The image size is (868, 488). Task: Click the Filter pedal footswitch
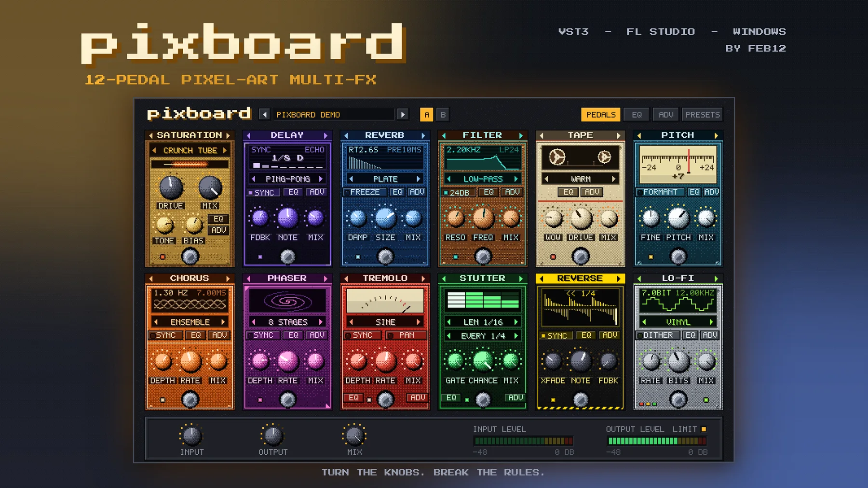pyautogui.click(x=483, y=256)
